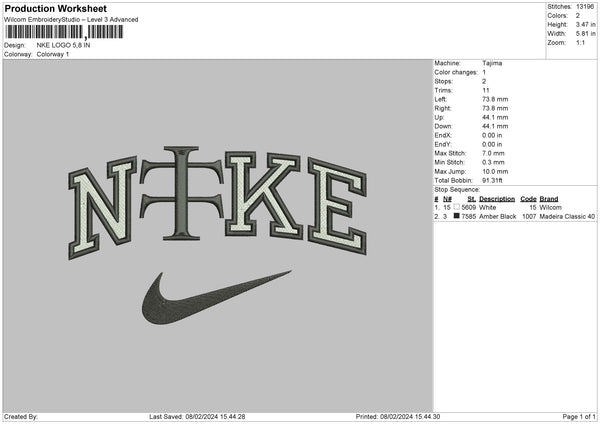This screenshot has width=600, height=424.
Task: Click the 'Created By:' footer label
Action: click(21, 417)
